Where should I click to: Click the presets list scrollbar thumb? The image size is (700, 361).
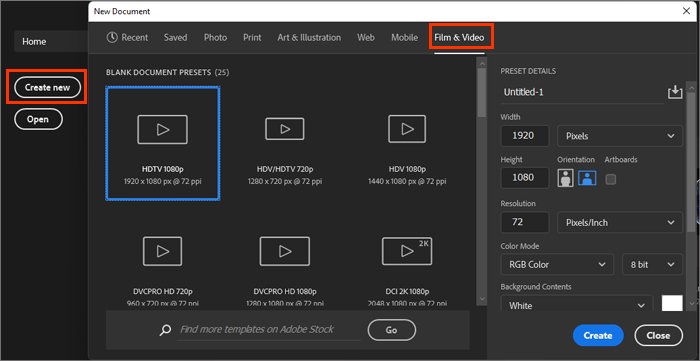[x=481, y=93]
